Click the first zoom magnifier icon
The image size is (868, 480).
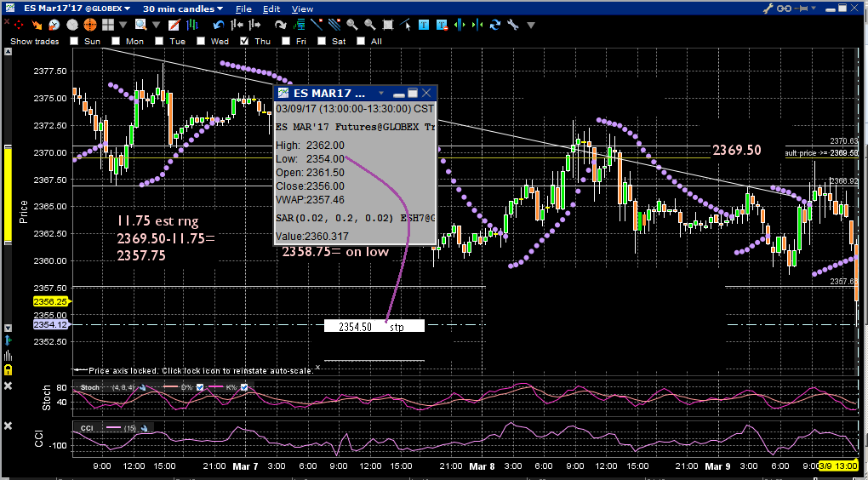click(x=352, y=25)
